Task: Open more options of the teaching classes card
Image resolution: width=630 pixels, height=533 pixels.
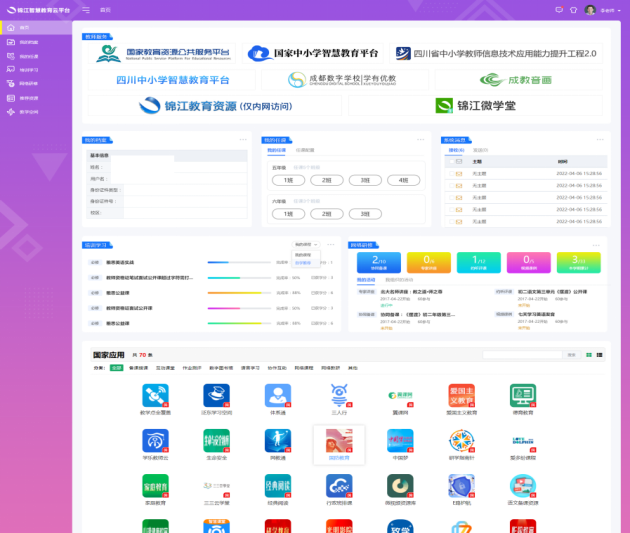Action: pos(421,140)
